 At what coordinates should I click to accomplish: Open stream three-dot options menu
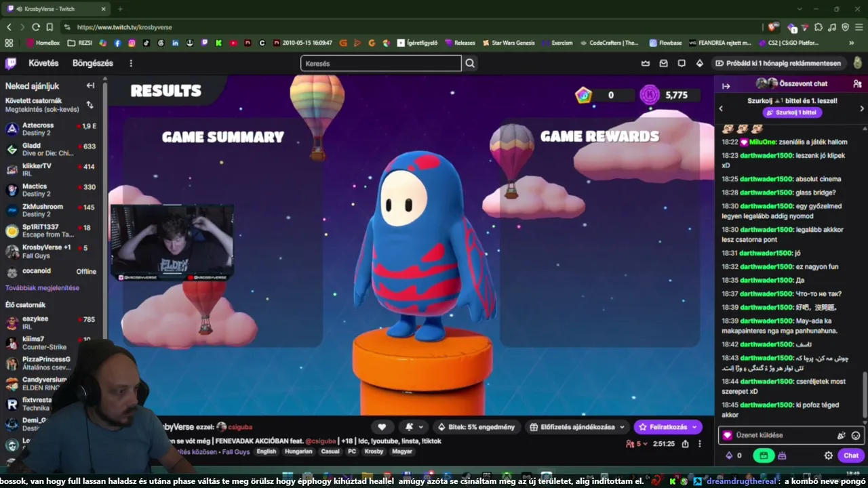tap(700, 444)
